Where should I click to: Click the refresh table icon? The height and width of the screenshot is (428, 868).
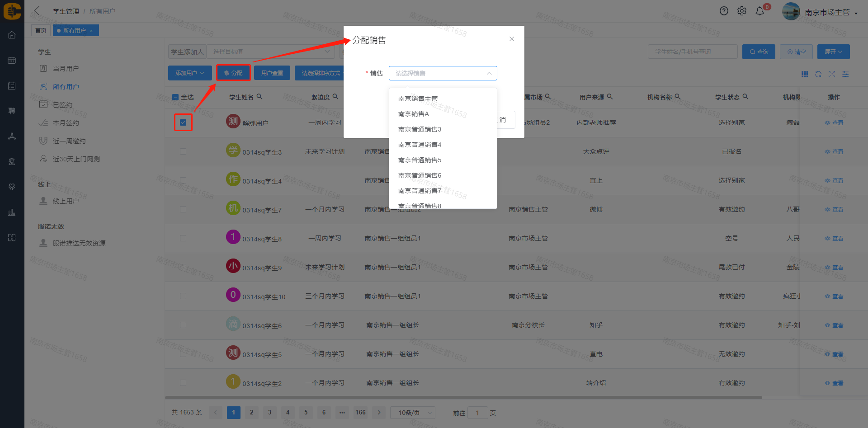click(x=818, y=74)
